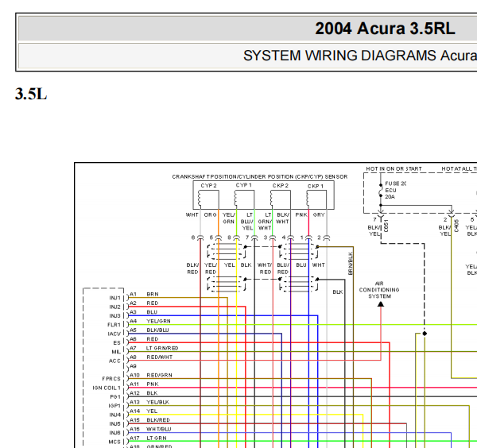Viewport: 477px width, 448px height.
Task: Click the fuse symbol beside FUSE 20
Action: pyautogui.click(x=381, y=191)
